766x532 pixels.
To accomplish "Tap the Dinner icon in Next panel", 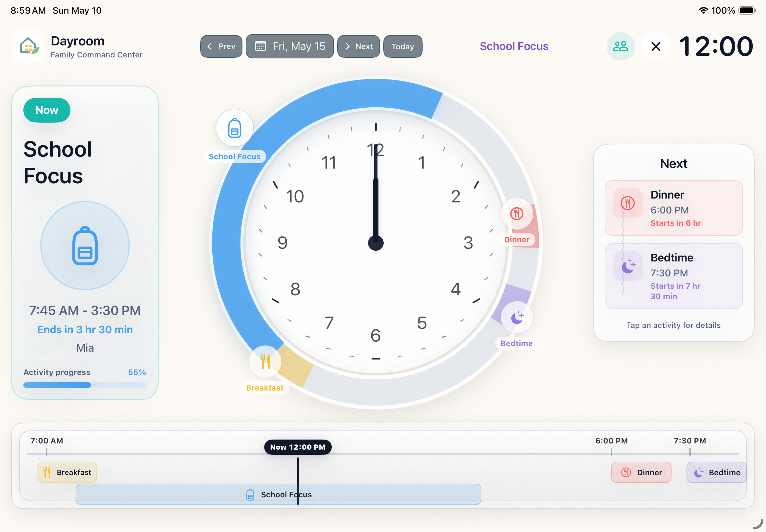I will point(627,203).
